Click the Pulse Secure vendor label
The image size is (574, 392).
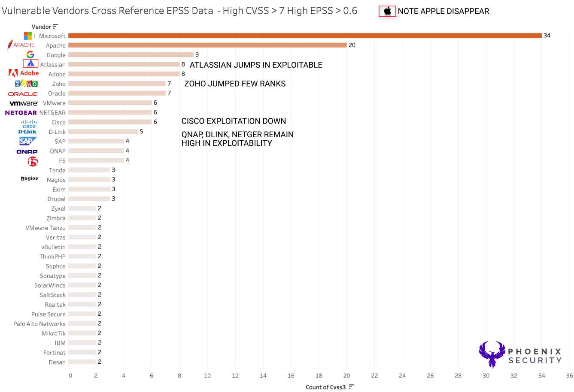coord(49,314)
